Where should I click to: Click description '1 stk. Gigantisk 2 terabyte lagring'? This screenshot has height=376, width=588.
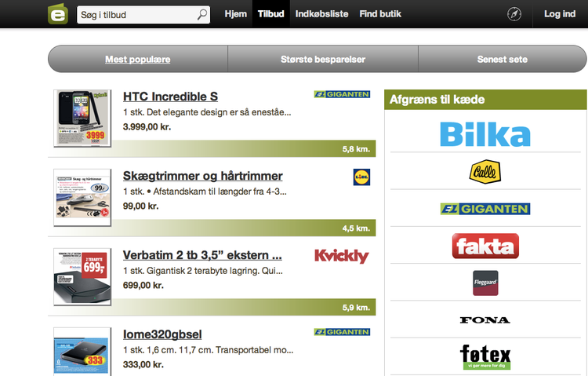click(x=203, y=271)
